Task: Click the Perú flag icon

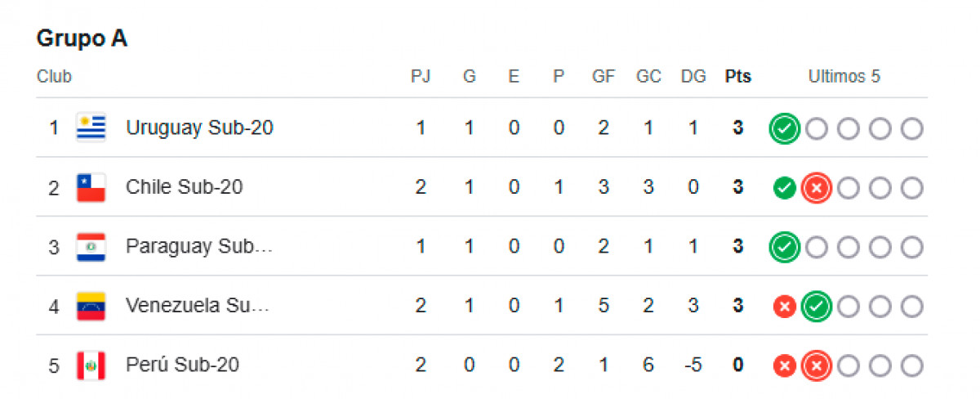Action: pyautogui.click(x=91, y=365)
